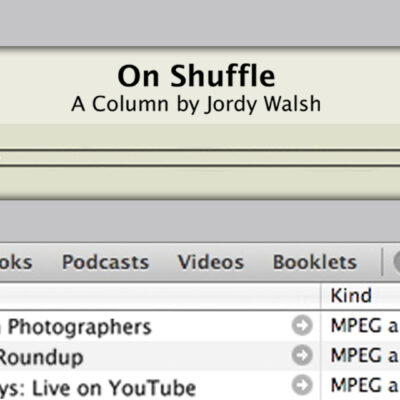Click the On Shuffle title text
400x400 pixels.
(196, 76)
